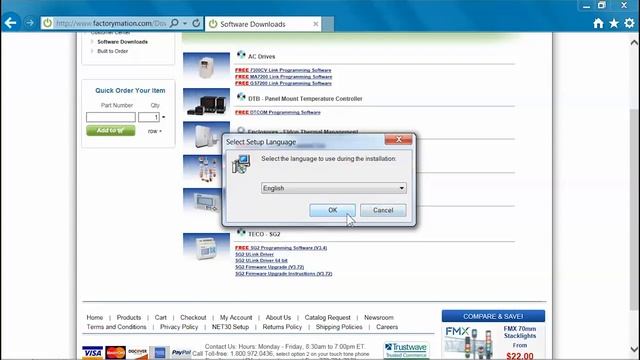The width and height of the screenshot is (640, 360).
Task: Click the site icon in address bar
Action: click(x=48, y=23)
